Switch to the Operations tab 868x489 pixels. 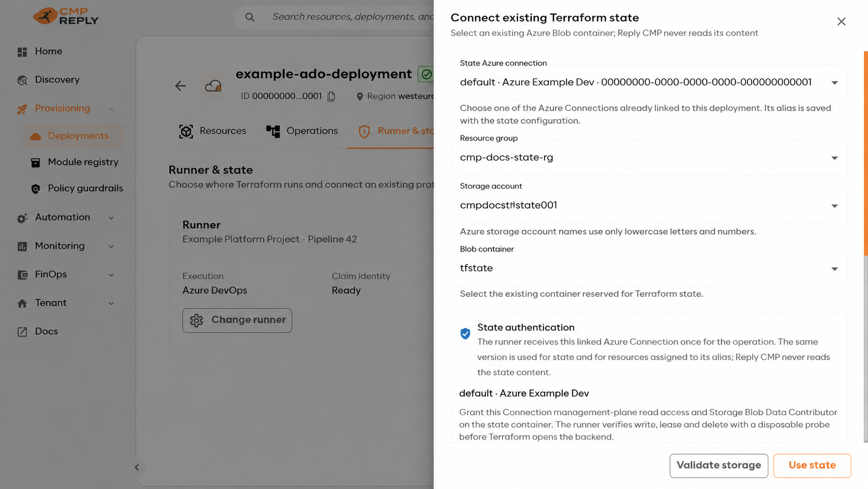[302, 131]
